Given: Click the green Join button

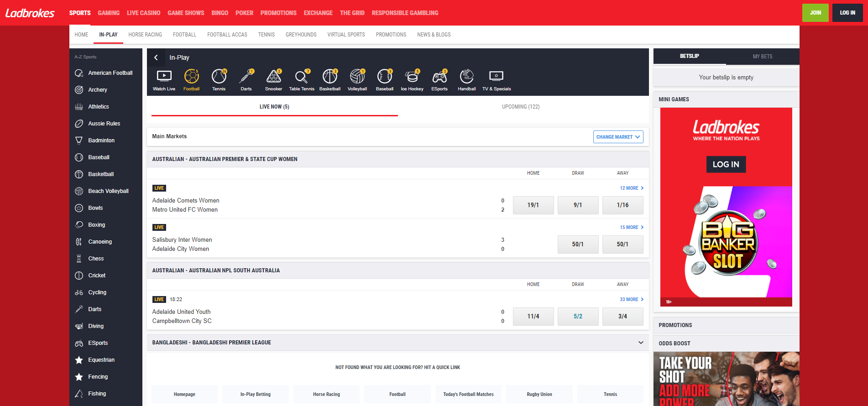Looking at the screenshot, I should (816, 13).
